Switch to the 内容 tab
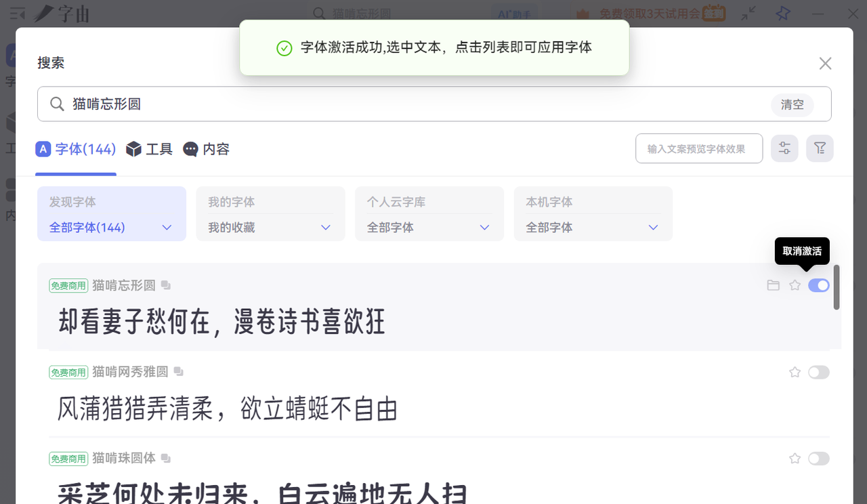The width and height of the screenshot is (867, 504). click(207, 149)
